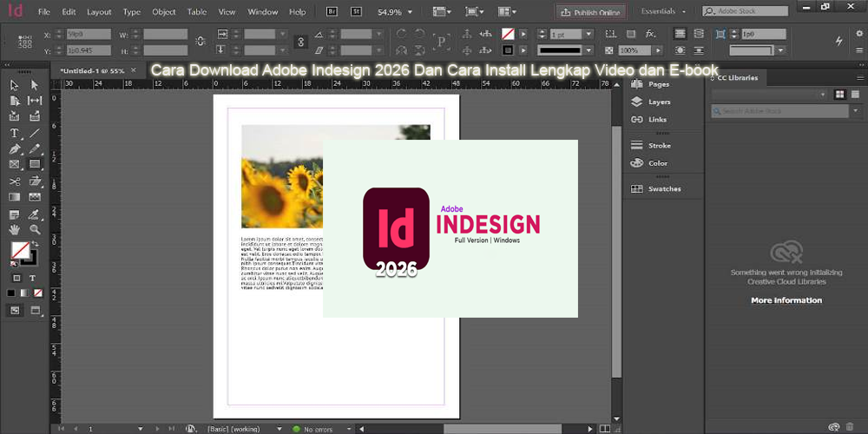Select the Gradient Feather tool
This screenshot has height=434, width=868.
(x=35, y=197)
